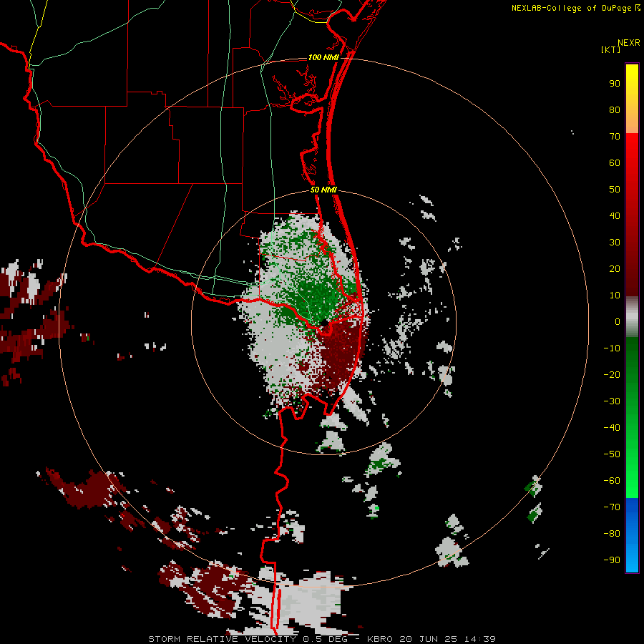The image size is (644, 644).
Task: Click the -60 scale label
Action: click(x=612, y=481)
